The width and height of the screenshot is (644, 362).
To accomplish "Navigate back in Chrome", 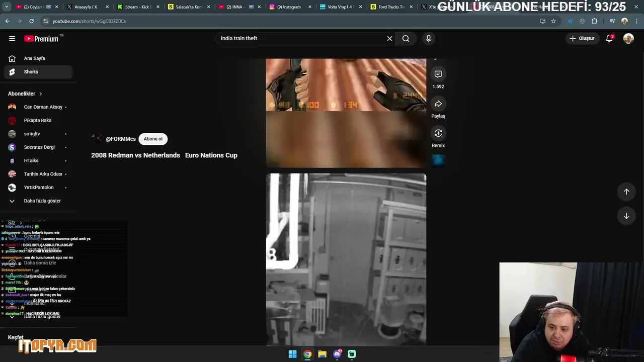I will 7,21.
